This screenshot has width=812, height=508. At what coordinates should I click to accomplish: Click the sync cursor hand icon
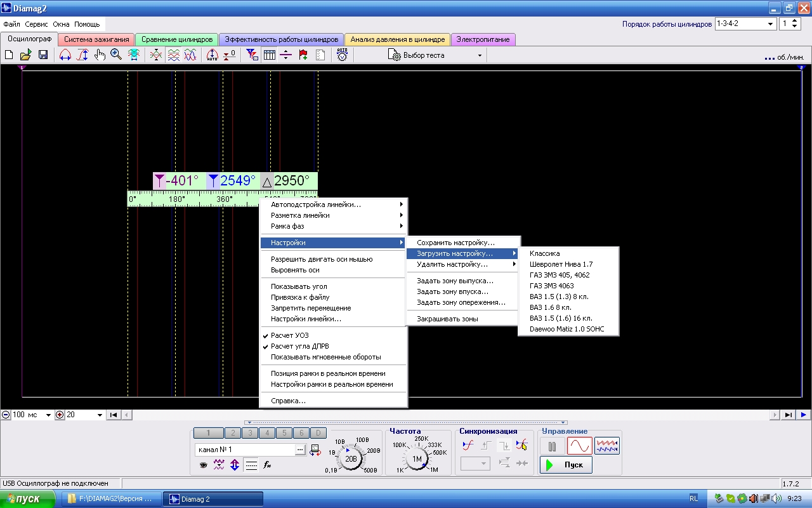tap(522, 445)
